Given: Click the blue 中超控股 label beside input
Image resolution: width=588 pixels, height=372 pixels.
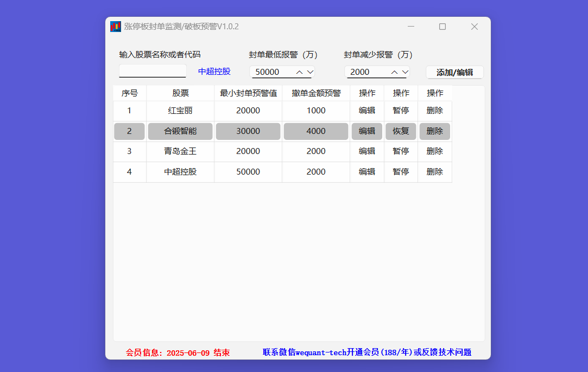Looking at the screenshot, I should point(214,72).
